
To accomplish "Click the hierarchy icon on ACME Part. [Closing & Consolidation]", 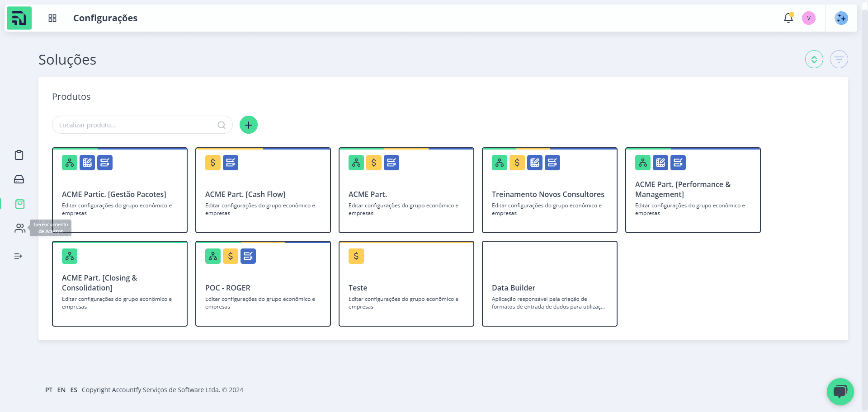I will pyautogui.click(x=70, y=256).
